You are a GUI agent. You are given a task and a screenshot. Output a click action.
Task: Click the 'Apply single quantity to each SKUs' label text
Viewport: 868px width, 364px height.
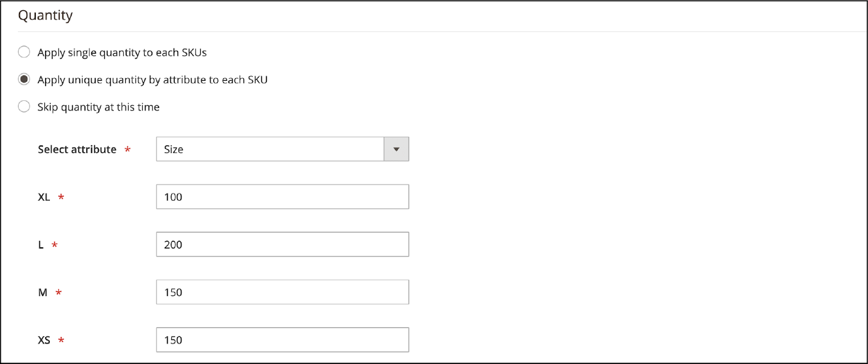click(x=122, y=53)
